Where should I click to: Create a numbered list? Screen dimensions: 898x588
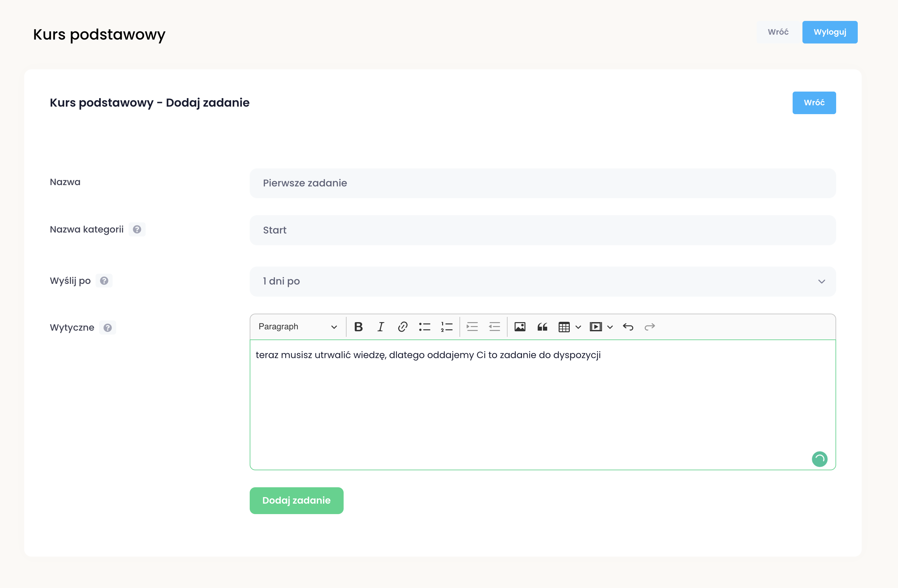(x=446, y=327)
